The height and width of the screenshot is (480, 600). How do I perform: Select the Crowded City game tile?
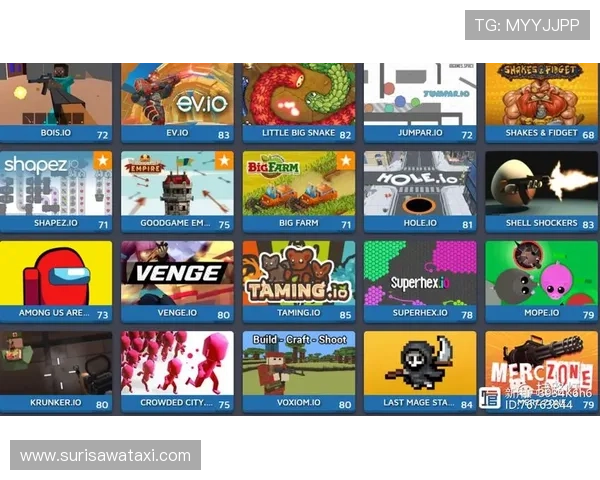pyautogui.click(x=177, y=363)
